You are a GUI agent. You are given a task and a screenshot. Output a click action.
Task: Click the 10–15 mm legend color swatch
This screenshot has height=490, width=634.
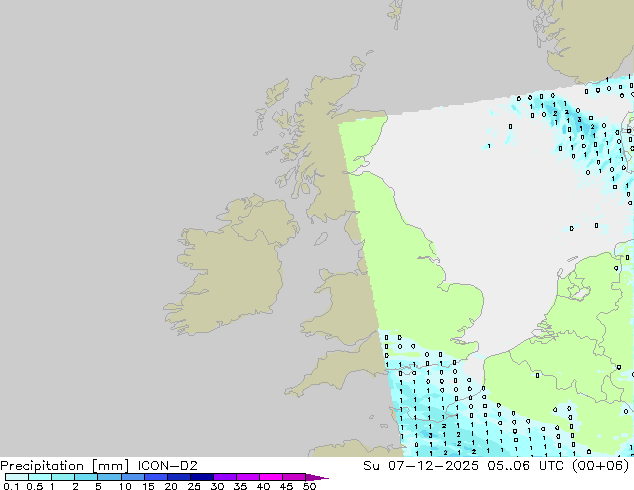click(x=133, y=477)
